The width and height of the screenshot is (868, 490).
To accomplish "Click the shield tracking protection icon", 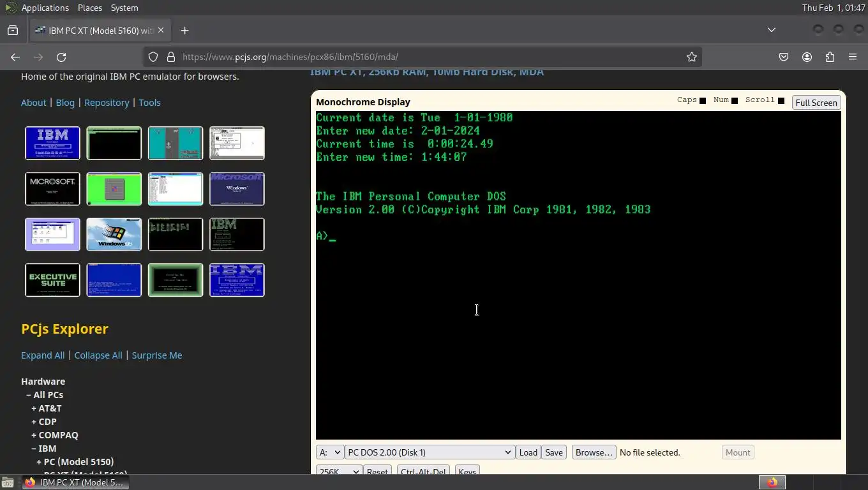I will (x=153, y=57).
